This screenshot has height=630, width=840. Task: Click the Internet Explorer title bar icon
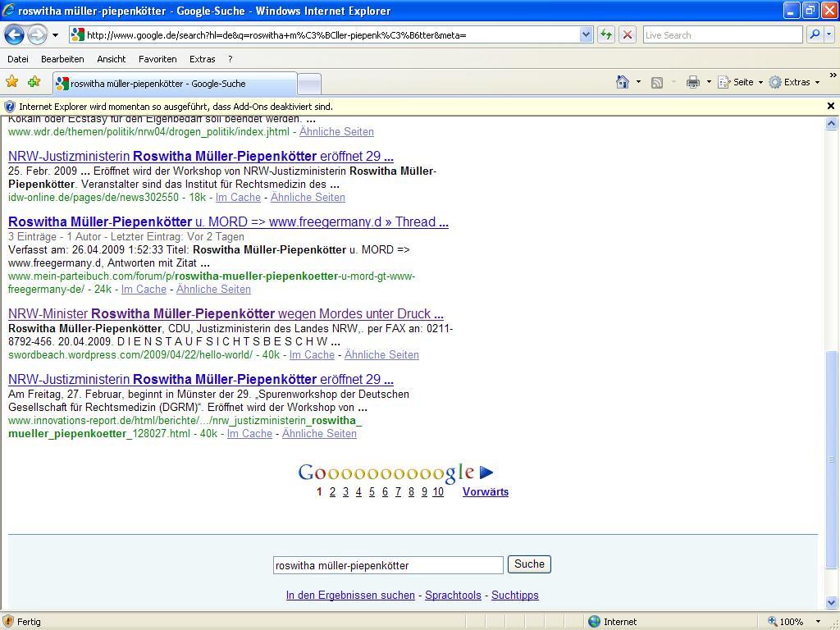[8, 10]
